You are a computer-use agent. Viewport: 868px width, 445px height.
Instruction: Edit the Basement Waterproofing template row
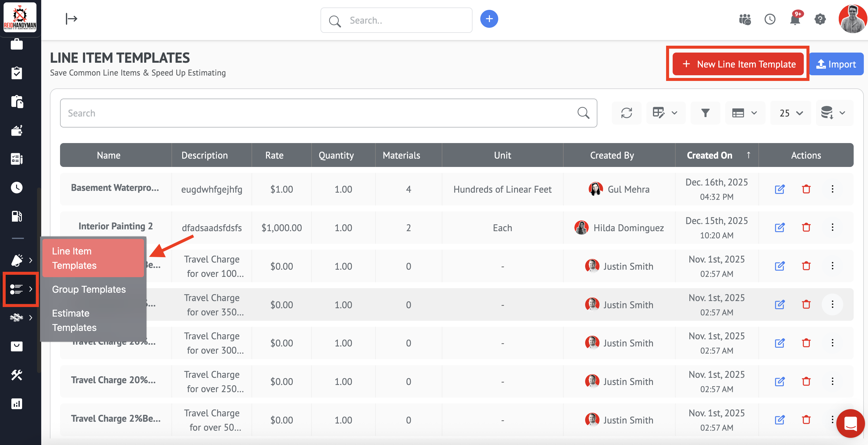[x=779, y=189]
